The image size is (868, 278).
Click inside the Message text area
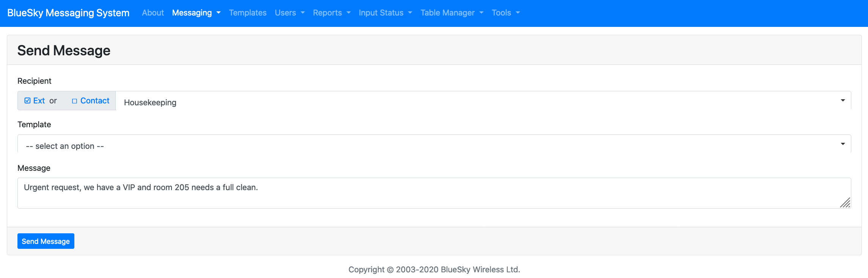tap(434, 193)
